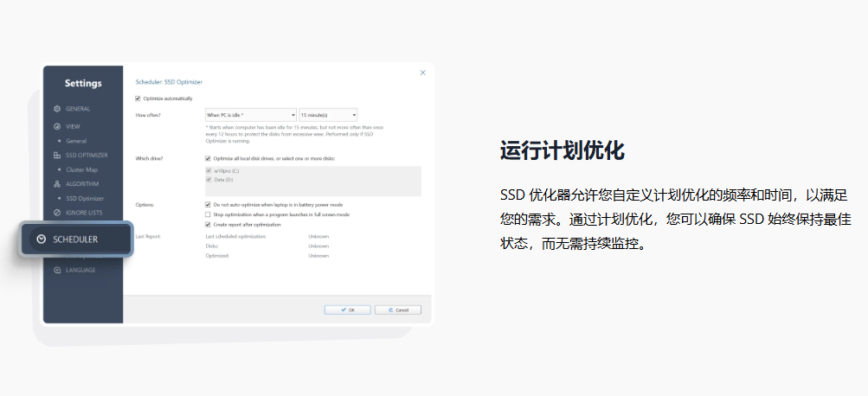Toggle the Optimize automatically checkbox

[x=138, y=99]
